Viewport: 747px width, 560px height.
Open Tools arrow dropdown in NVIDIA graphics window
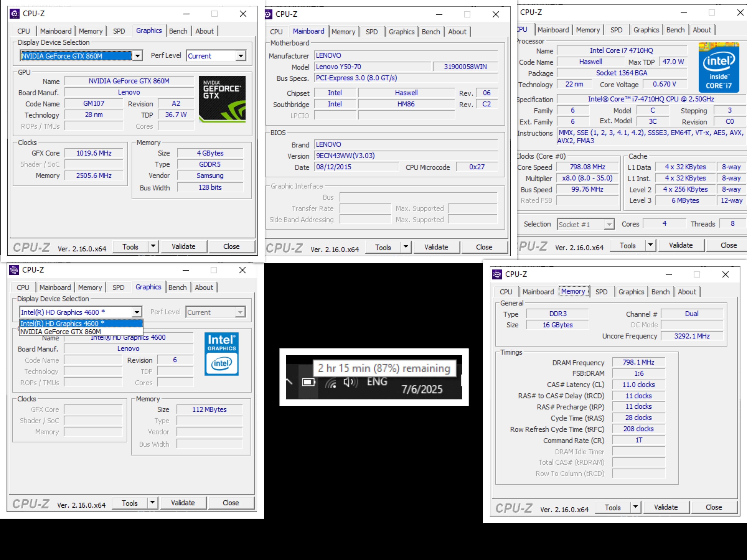153,246
